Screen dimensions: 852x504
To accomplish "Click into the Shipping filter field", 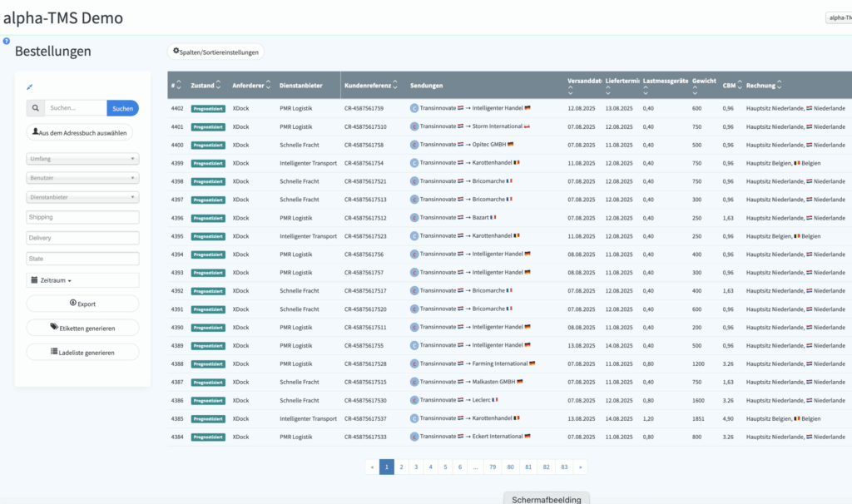I will [x=82, y=217].
